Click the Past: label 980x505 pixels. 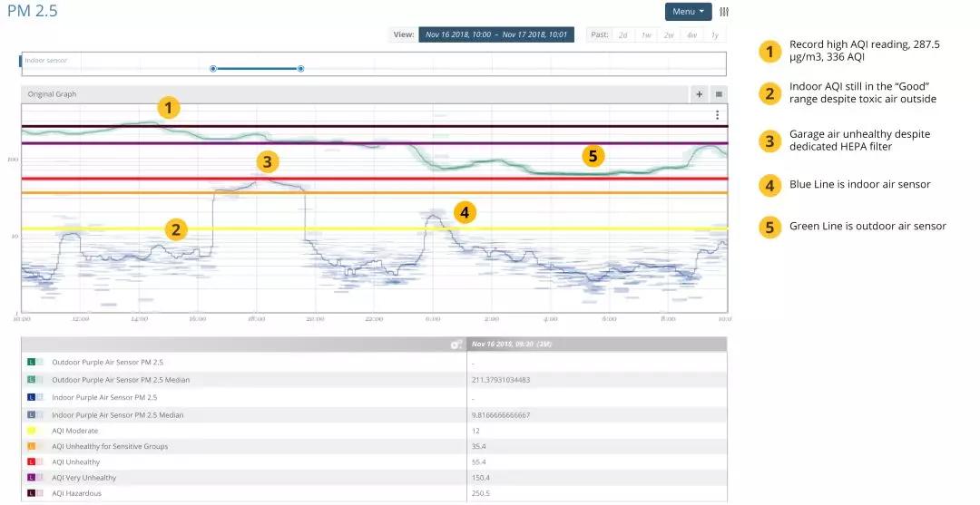click(600, 35)
